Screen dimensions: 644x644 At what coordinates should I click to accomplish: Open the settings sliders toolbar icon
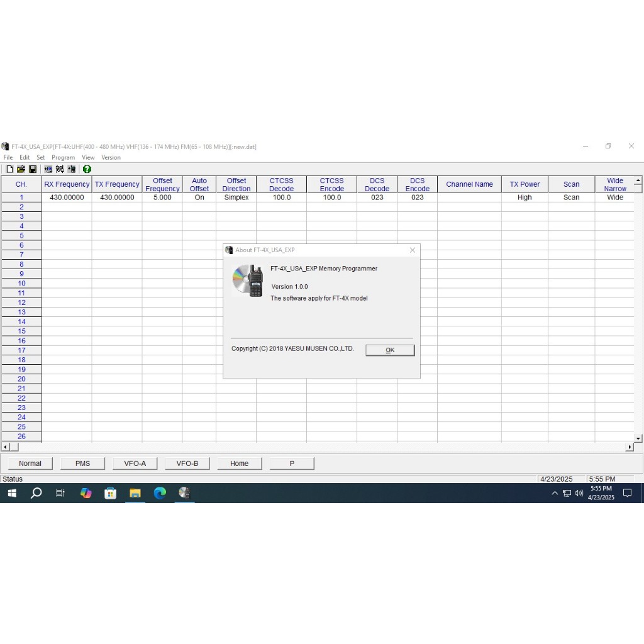point(60,169)
